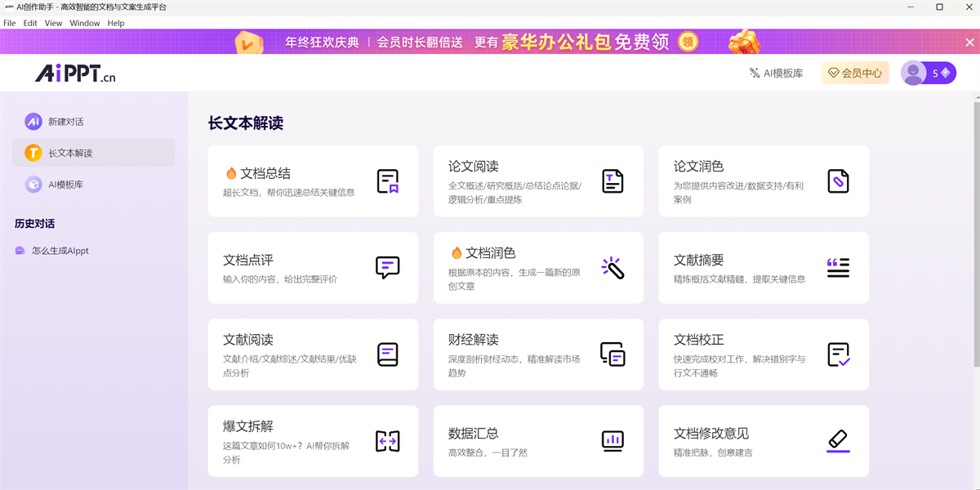The width and height of the screenshot is (980, 490).
Task: Click the 文献阅读 book icon
Action: 388,354
